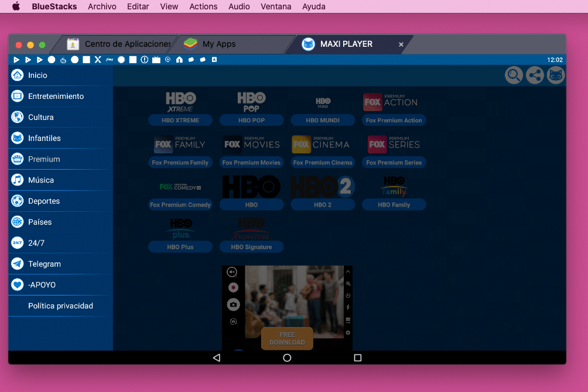Click the camera capture icon in the ad player
This screenshot has width=588, height=392.
[x=233, y=304]
